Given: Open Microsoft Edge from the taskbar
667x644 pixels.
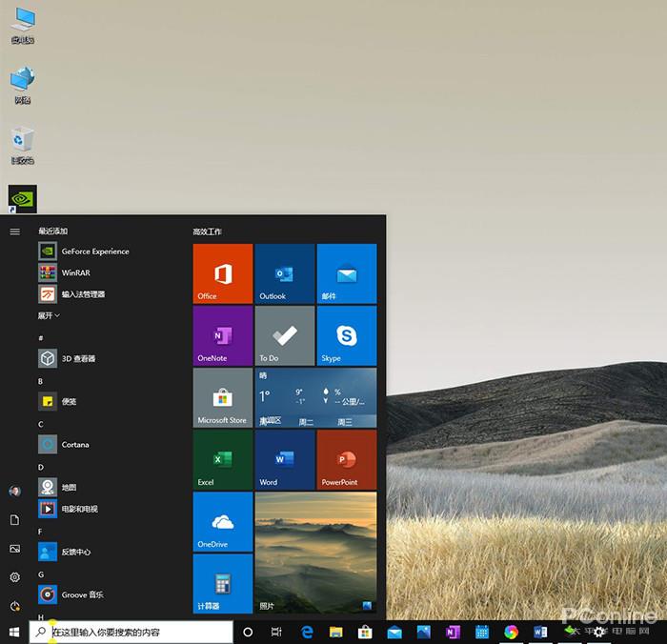Looking at the screenshot, I should (308, 632).
